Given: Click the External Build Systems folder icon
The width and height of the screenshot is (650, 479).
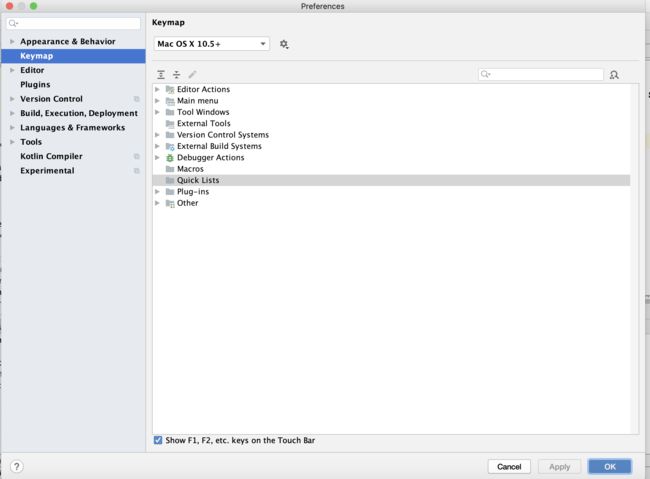Looking at the screenshot, I should point(170,146).
